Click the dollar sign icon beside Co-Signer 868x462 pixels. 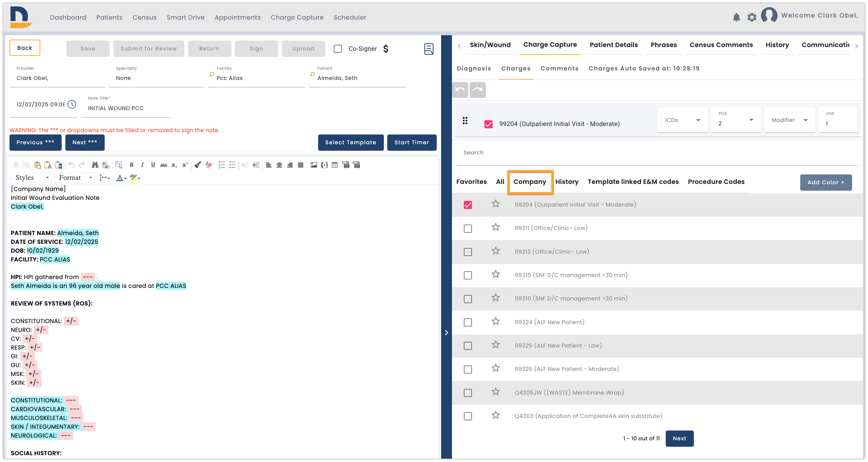click(386, 49)
